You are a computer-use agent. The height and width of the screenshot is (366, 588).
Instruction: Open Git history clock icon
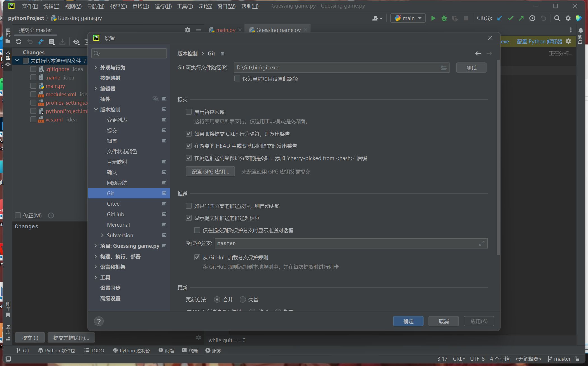point(532,18)
